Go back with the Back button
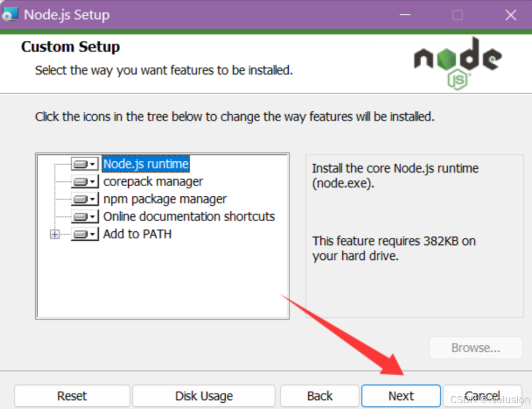532x409 pixels. point(320,396)
